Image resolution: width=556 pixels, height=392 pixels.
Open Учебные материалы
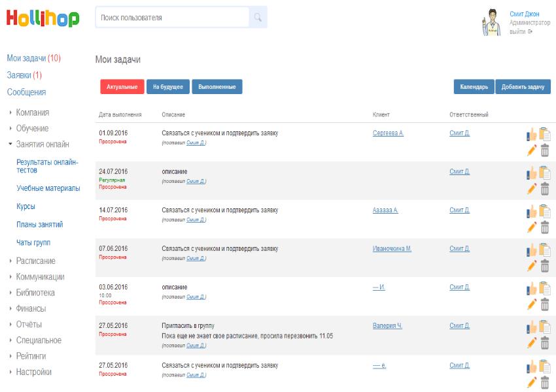click(x=48, y=188)
